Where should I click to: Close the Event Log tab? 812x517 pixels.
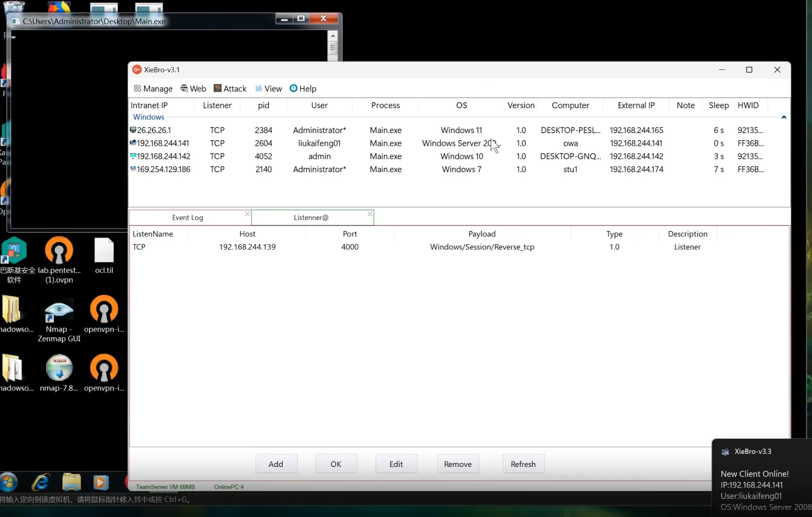[x=247, y=214]
